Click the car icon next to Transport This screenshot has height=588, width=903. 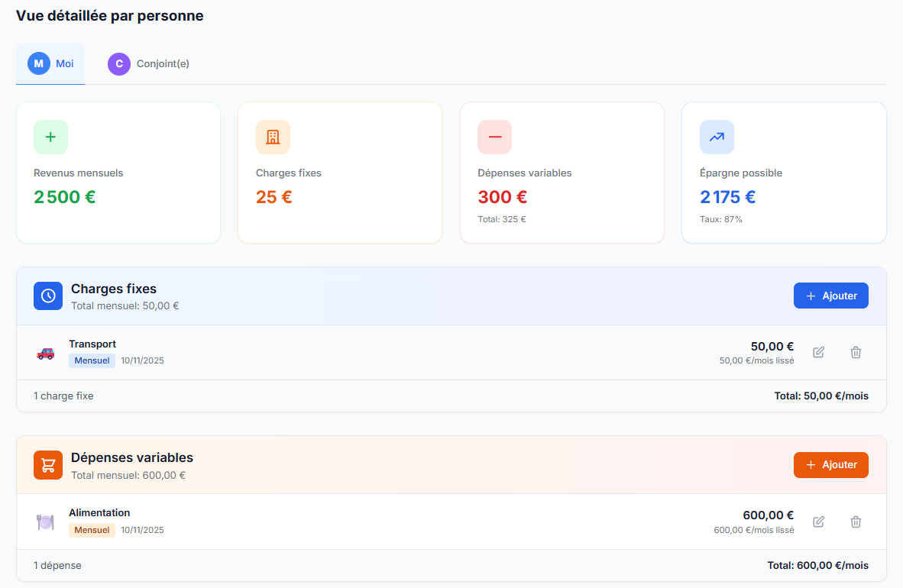coord(45,353)
